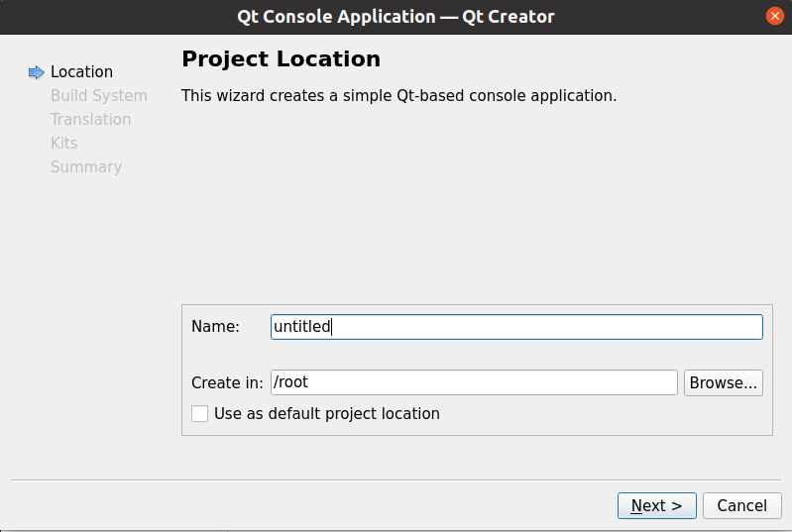Select the Translation wizard step
792x532 pixels.
[x=91, y=119]
